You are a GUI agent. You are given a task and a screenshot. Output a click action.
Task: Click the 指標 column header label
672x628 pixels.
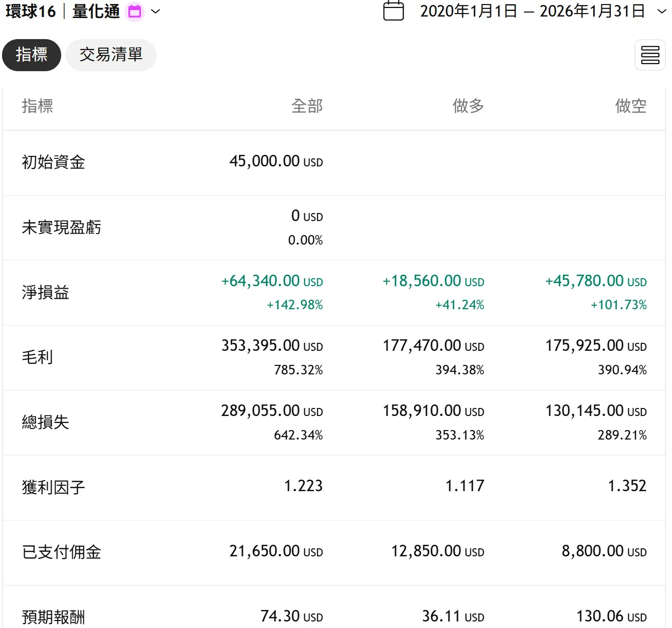[x=38, y=106]
